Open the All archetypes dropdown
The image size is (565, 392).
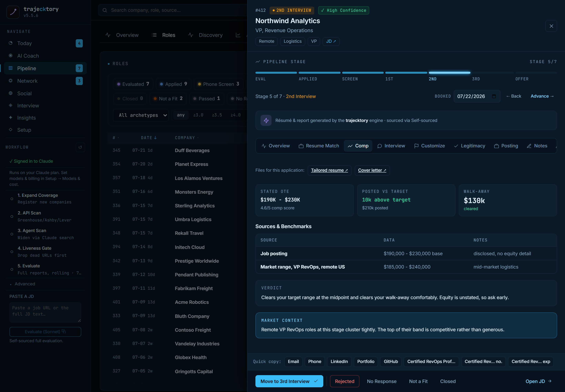(141, 115)
